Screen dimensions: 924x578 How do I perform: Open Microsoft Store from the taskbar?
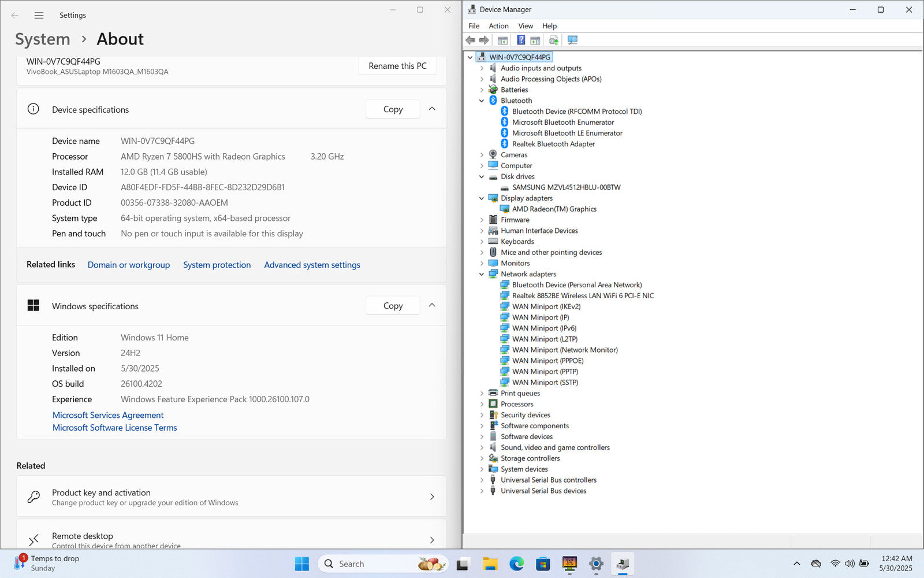pyautogui.click(x=543, y=564)
